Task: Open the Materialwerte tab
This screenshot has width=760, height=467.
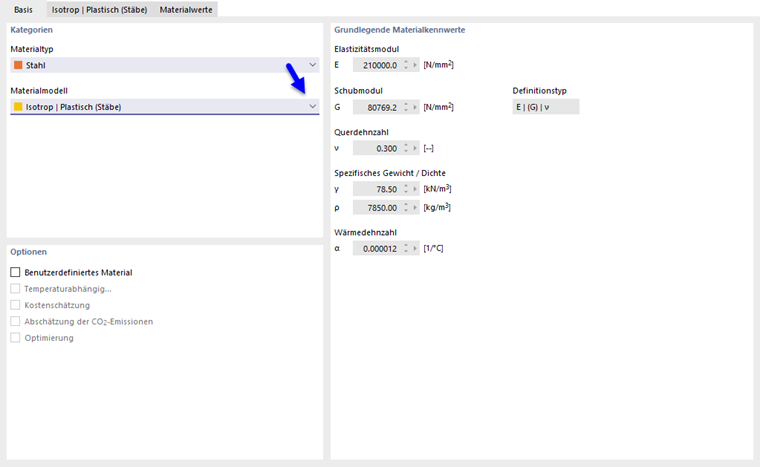Action: click(x=186, y=10)
